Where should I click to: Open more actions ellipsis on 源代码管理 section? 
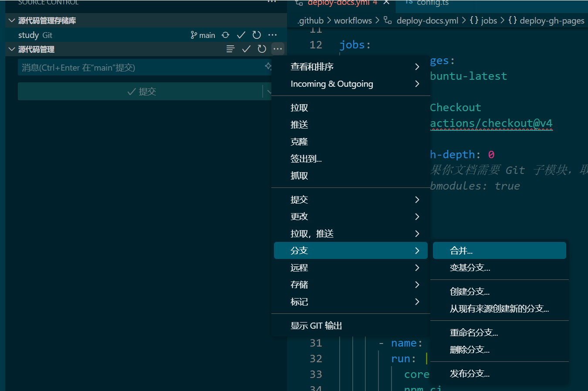point(277,49)
